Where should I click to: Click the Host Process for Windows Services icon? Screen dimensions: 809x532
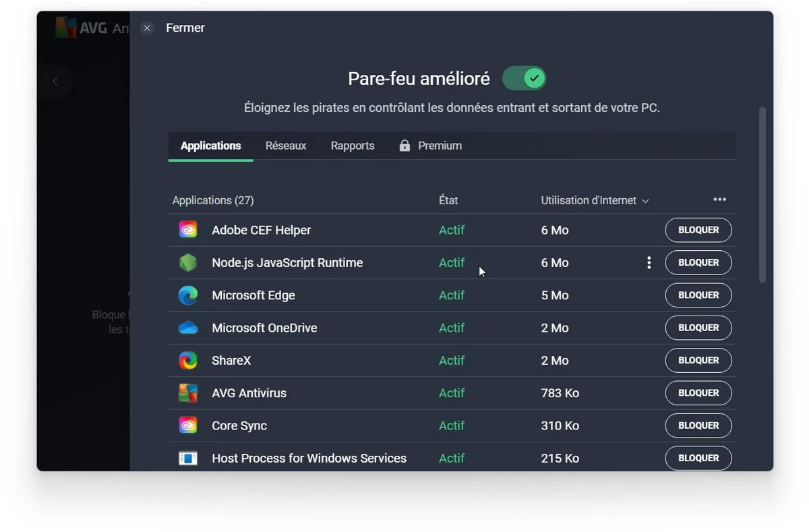pyautogui.click(x=187, y=459)
